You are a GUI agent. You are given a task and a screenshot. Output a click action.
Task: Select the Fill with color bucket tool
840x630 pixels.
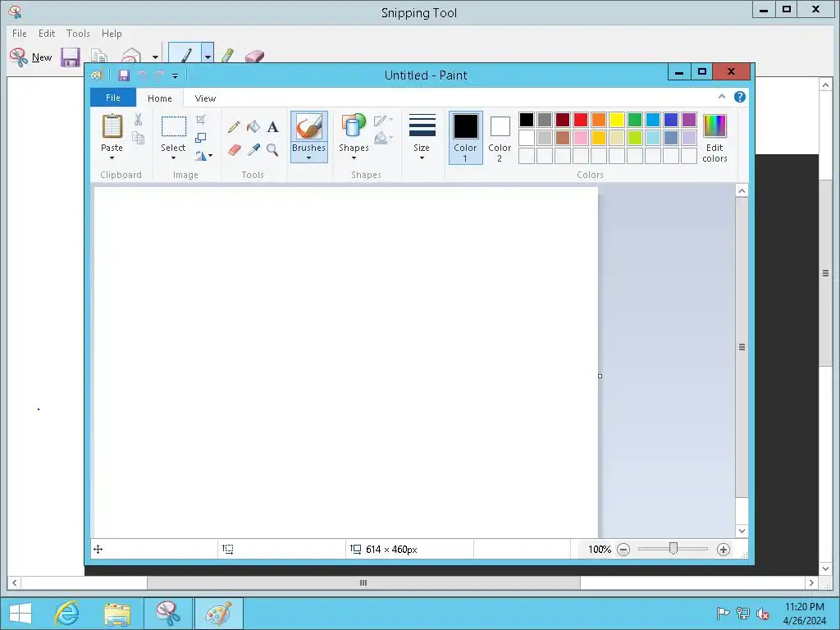(x=253, y=127)
